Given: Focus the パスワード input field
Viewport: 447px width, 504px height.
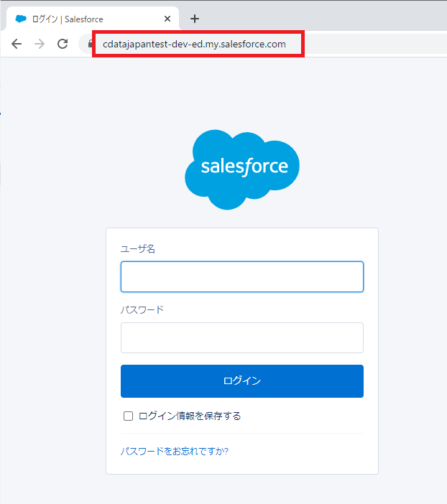Looking at the screenshot, I should point(242,337).
